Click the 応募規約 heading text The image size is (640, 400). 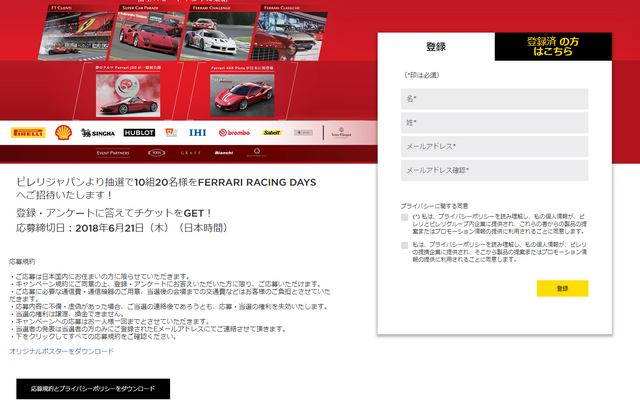tap(22, 261)
